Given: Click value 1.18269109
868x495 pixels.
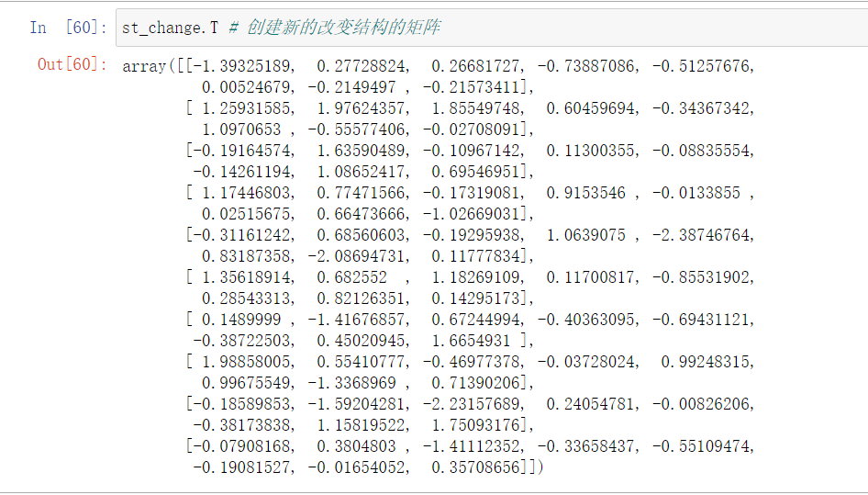Looking at the screenshot, I should click(475, 277).
